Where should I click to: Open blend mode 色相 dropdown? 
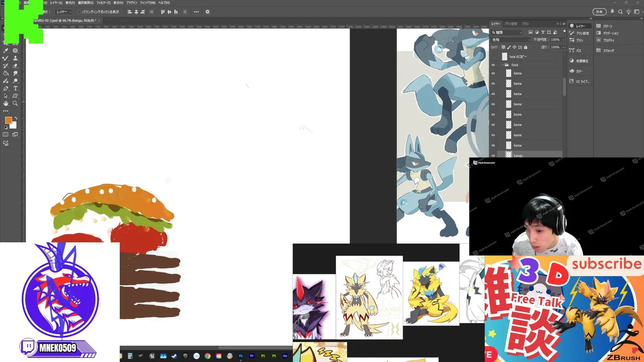511,40
